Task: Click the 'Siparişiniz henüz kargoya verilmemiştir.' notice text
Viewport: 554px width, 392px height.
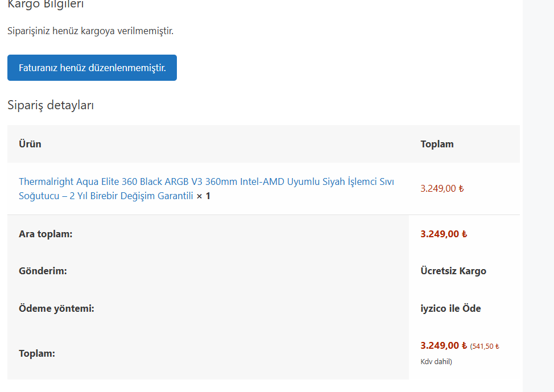Action: (90, 31)
